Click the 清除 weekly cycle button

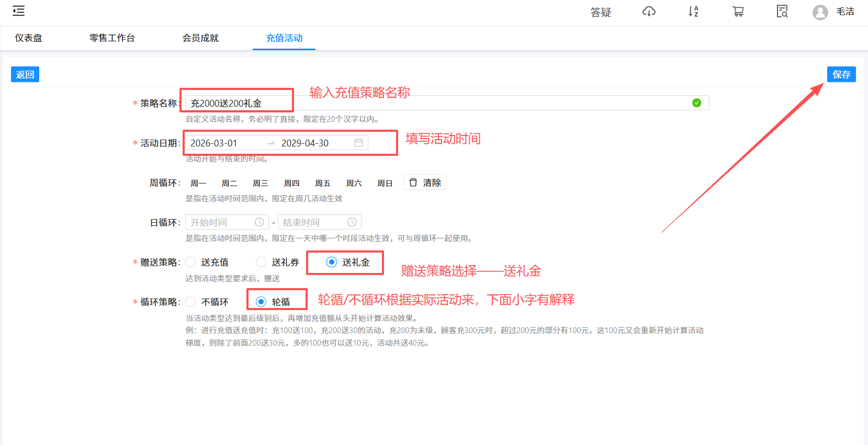tap(425, 182)
